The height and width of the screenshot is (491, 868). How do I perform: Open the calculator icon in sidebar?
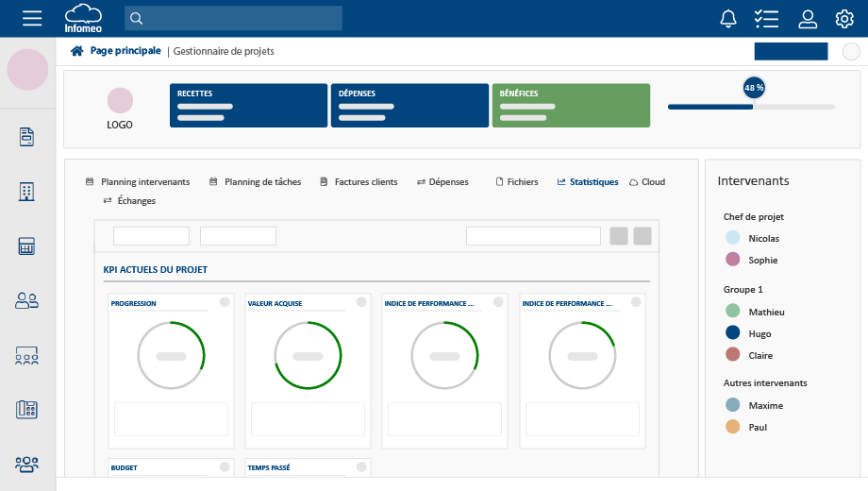(26, 246)
